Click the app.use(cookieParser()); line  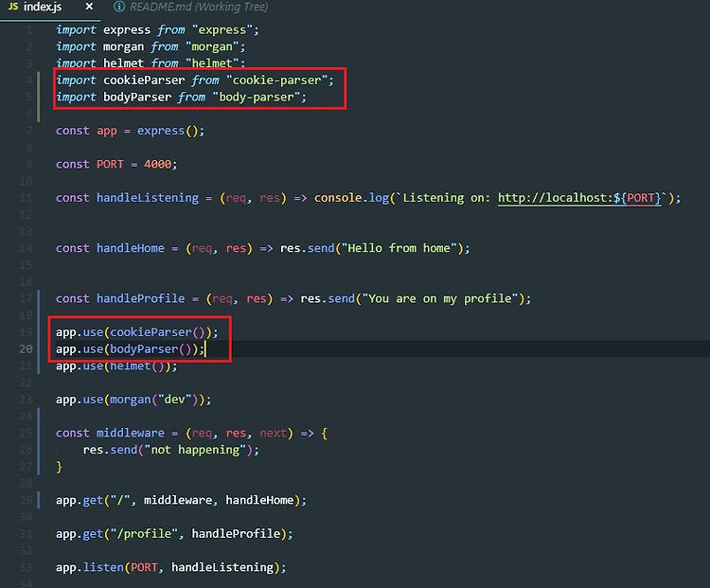[x=137, y=332]
